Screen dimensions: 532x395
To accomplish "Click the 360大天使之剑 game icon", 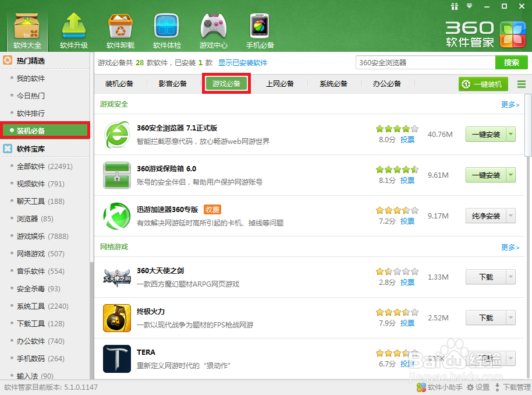I will point(117,277).
